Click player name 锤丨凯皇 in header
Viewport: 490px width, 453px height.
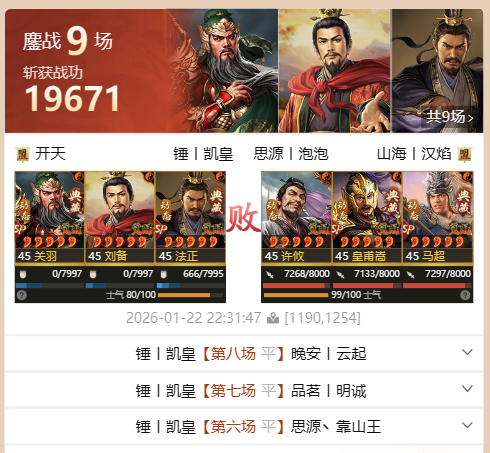coord(203,154)
